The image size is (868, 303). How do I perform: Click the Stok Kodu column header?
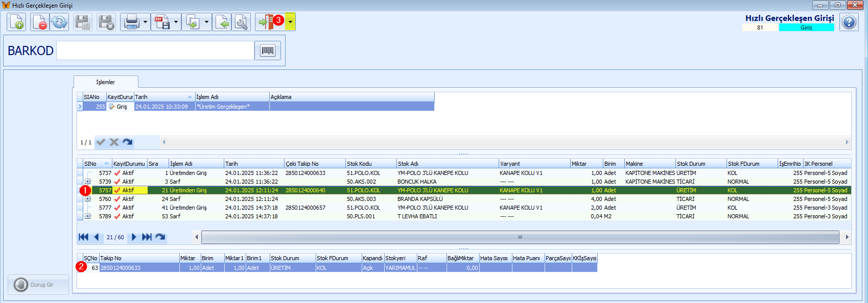pyautogui.click(x=371, y=164)
